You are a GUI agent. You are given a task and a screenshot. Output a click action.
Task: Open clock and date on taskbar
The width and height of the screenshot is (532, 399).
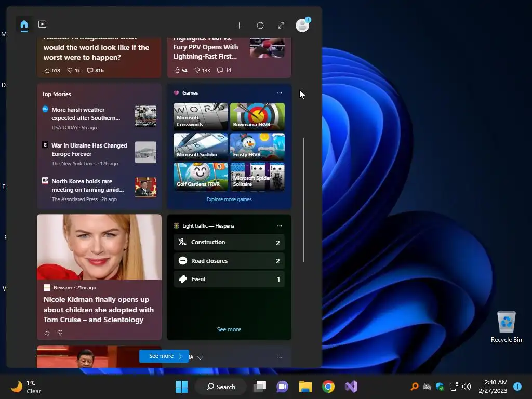click(493, 387)
